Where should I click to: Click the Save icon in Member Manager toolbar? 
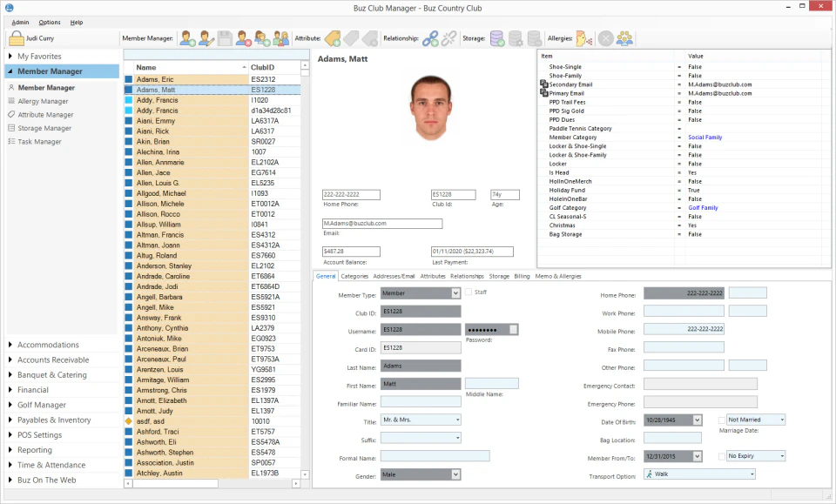pos(226,37)
